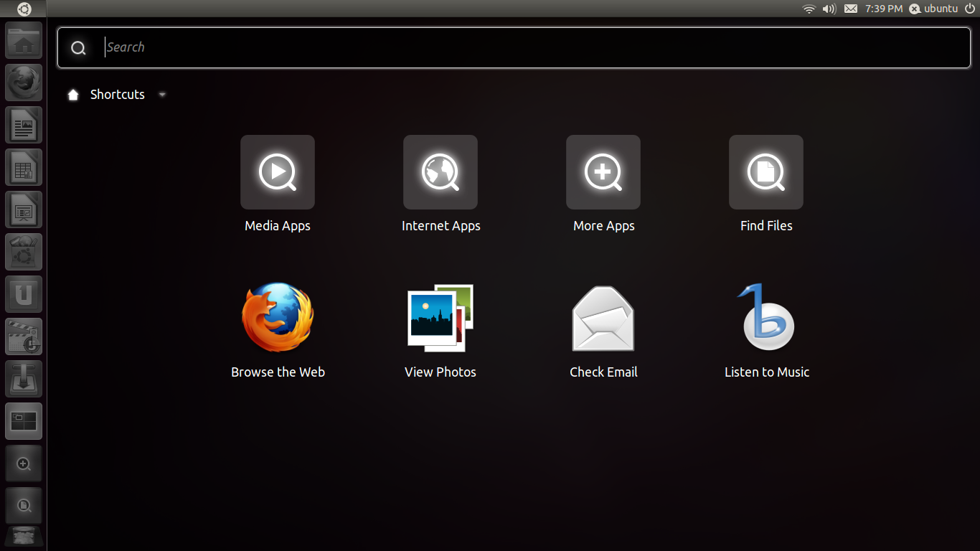Open the ubuntu user menu

[934, 9]
